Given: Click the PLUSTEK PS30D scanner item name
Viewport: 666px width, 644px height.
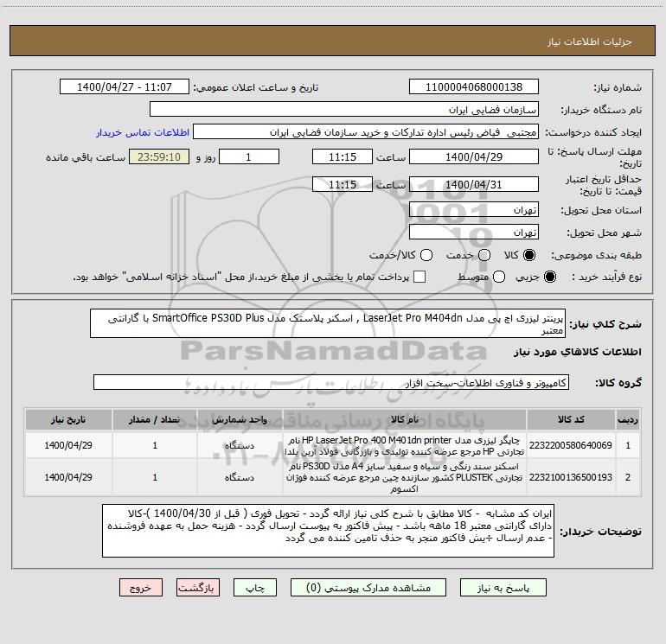Looking at the screenshot, I should pos(405,477).
